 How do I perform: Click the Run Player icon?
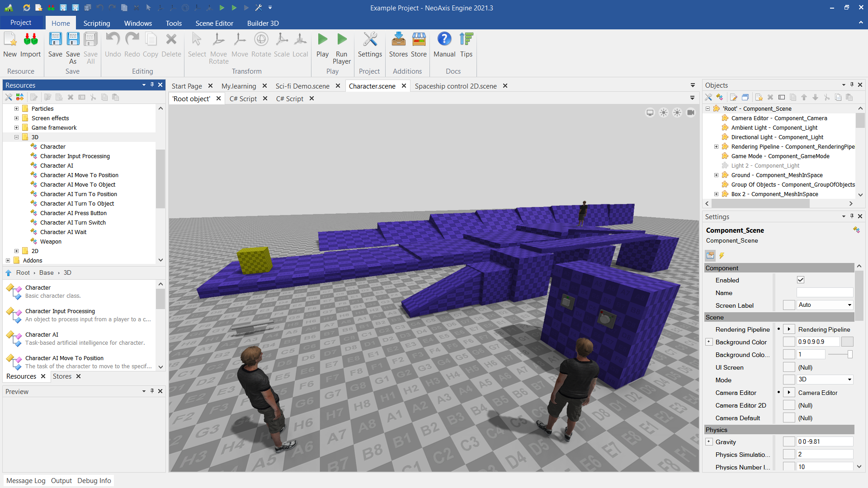coord(342,40)
